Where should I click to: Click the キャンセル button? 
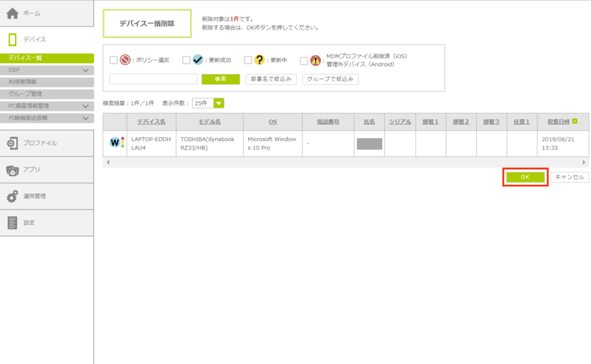click(x=570, y=177)
